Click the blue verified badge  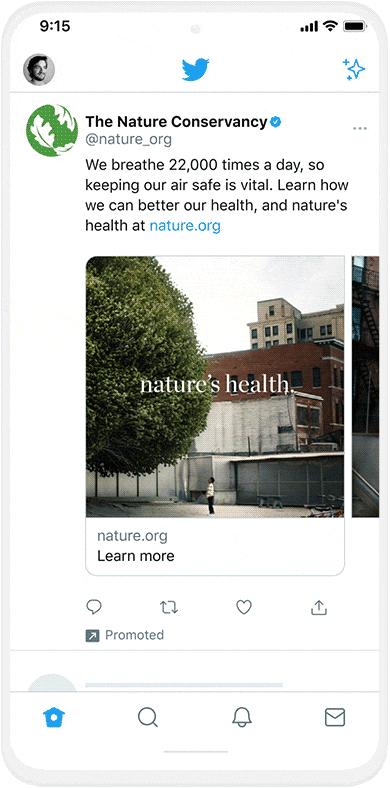[x=275, y=122]
